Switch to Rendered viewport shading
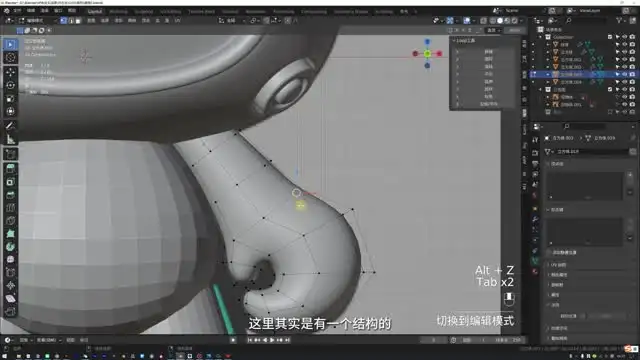 pyautogui.click(x=515, y=20)
